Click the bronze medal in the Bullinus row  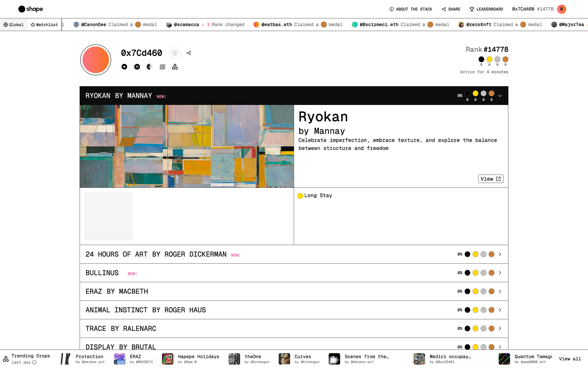point(491,273)
